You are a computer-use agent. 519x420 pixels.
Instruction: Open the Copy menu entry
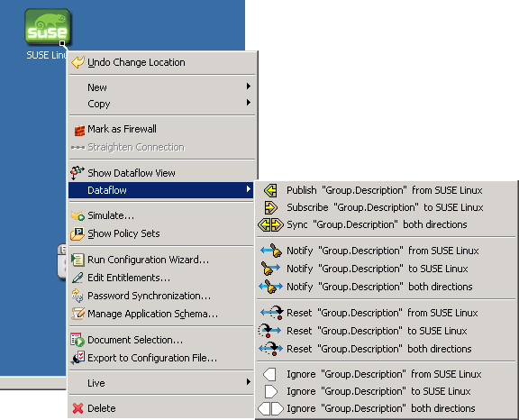coord(161,104)
